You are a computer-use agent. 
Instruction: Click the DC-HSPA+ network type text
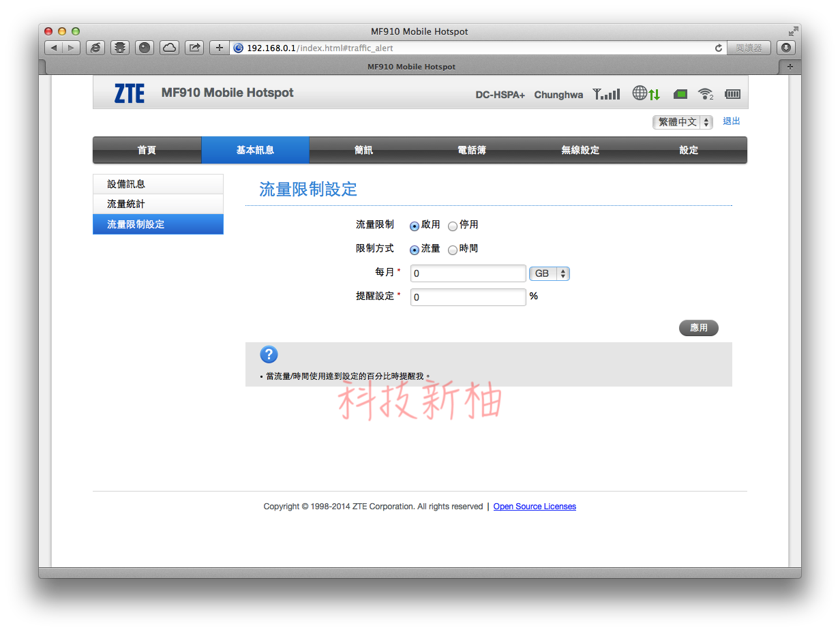(x=500, y=95)
